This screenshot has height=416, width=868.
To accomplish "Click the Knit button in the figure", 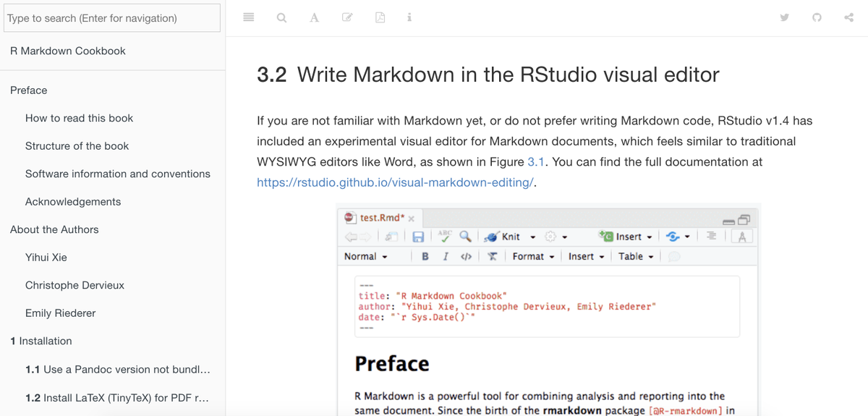I will click(503, 237).
